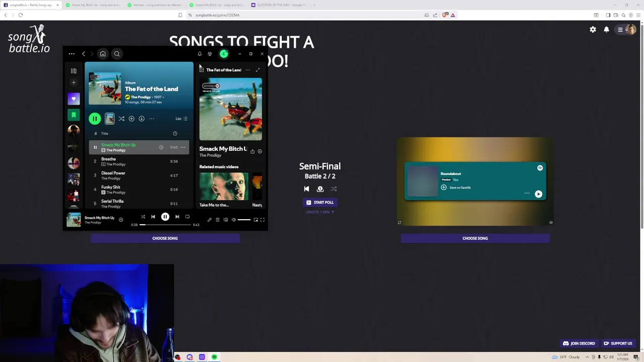The height and width of the screenshot is (362, 644).
Task: Sort tracks by duration clock icon
Action: [x=175, y=134]
